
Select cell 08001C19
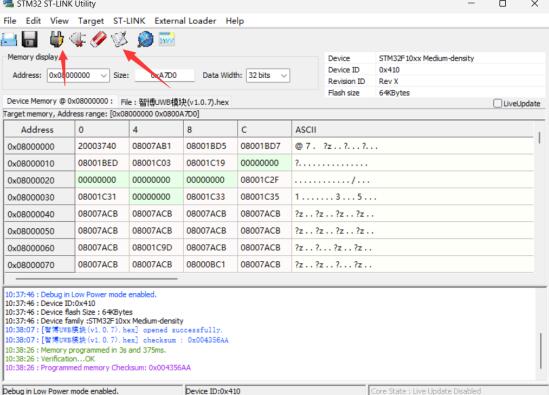tap(210, 163)
